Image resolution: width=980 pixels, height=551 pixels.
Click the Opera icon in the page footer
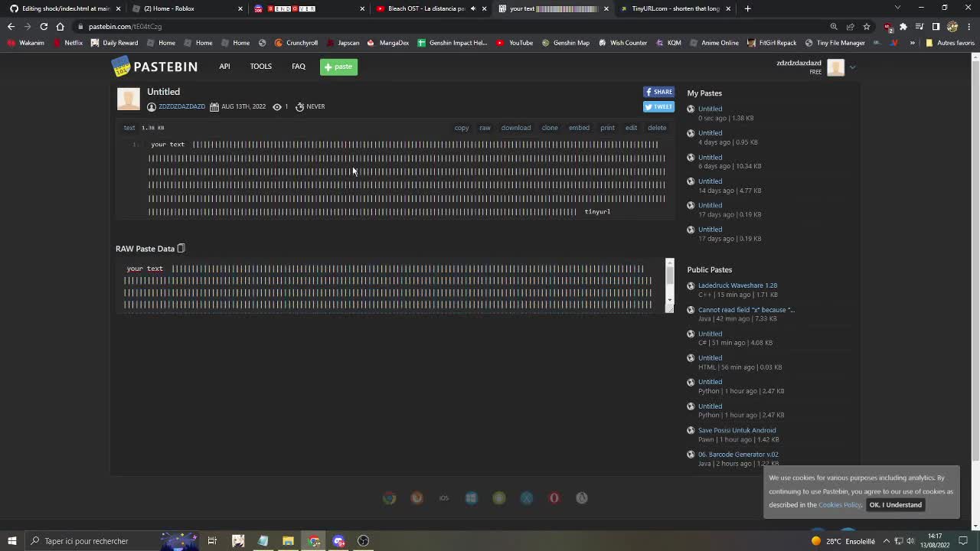[x=554, y=497]
